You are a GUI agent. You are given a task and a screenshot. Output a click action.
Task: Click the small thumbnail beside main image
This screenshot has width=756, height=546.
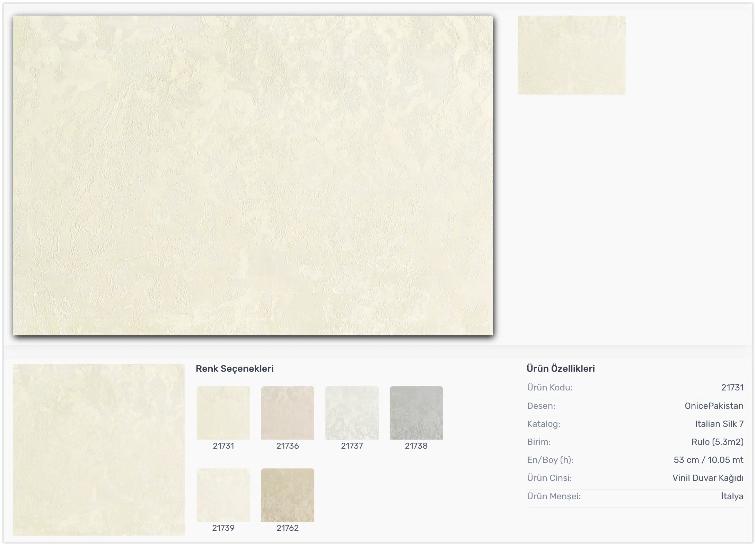point(572,55)
